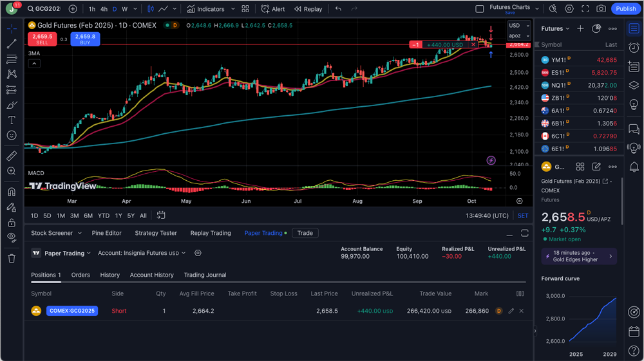Open Pine Editor tab

tap(106, 233)
